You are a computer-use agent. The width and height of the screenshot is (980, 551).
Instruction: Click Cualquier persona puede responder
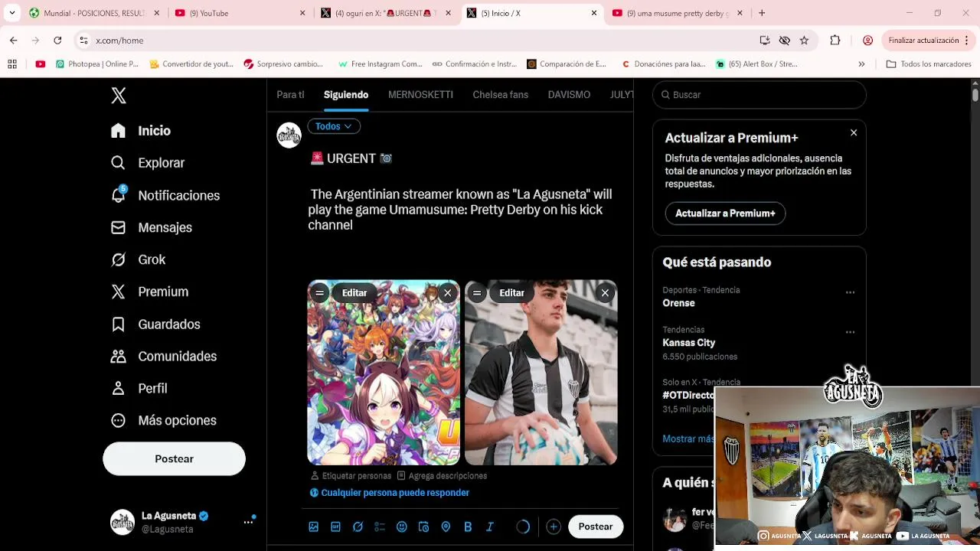(390, 493)
